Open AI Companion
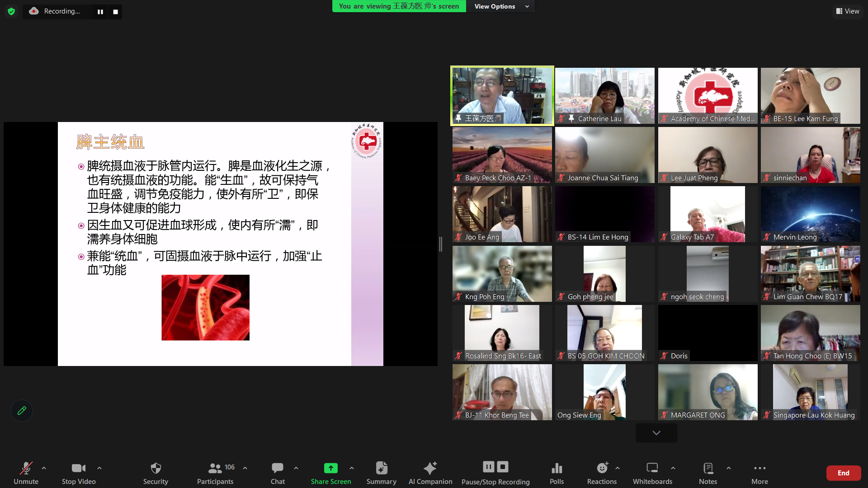Screen dimensions: 868x488 pyautogui.click(x=430, y=473)
